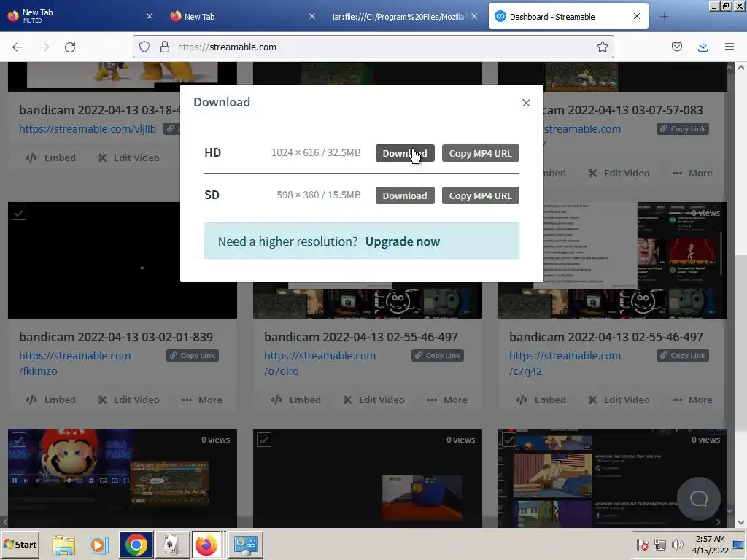Expand More options for the o7olro video

point(447,400)
